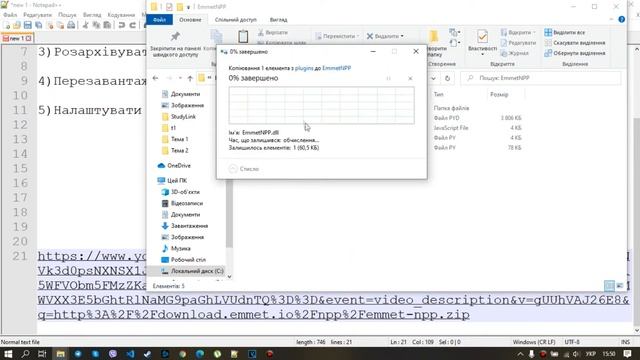Click the Properties checkmark icon in Explorer ribbon

(482, 36)
